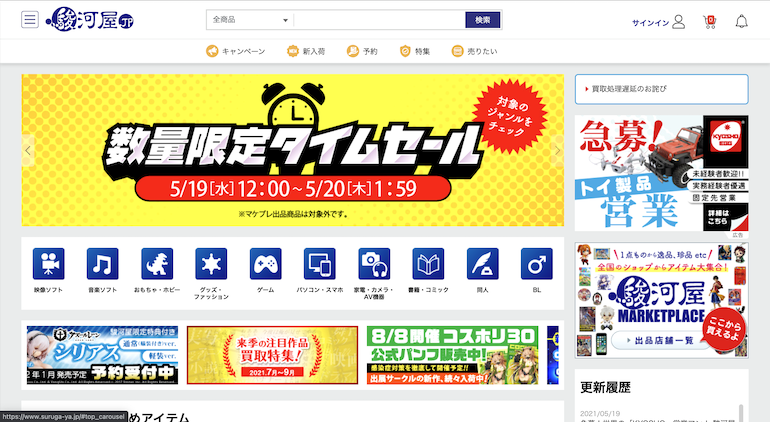This screenshot has width=770, height=422.
Task: Open the 駿河屋 MARKETPLACE banner
Action: [661, 300]
